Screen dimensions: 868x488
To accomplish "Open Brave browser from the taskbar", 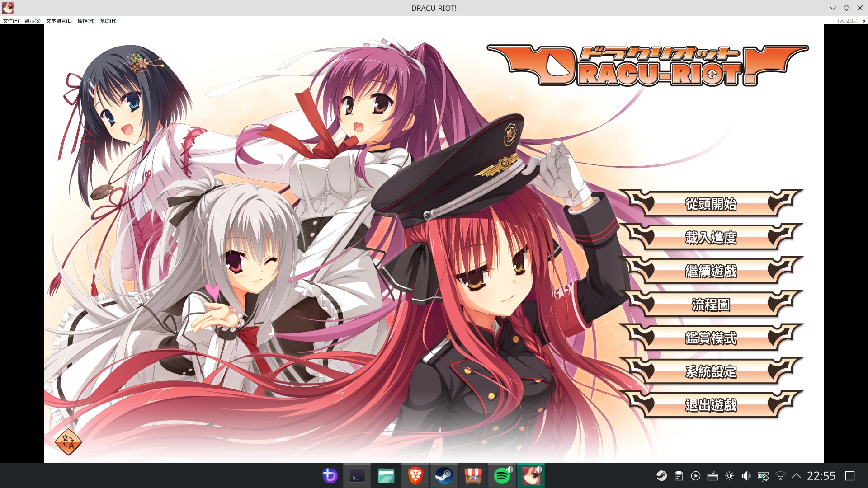I will (415, 475).
